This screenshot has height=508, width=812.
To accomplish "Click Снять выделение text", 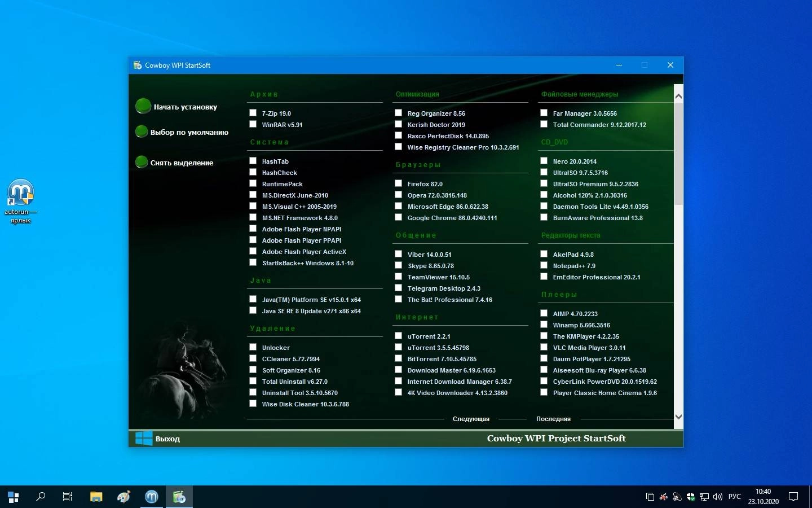I will tap(182, 163).
